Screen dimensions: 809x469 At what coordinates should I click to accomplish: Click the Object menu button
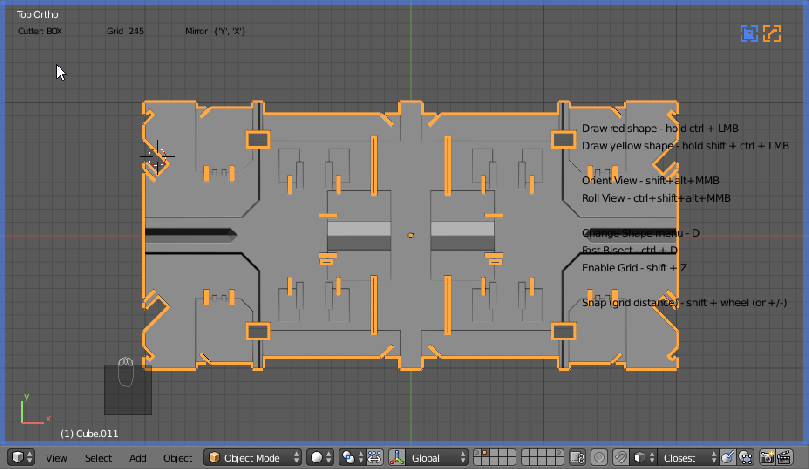click(x=177, y=458)
